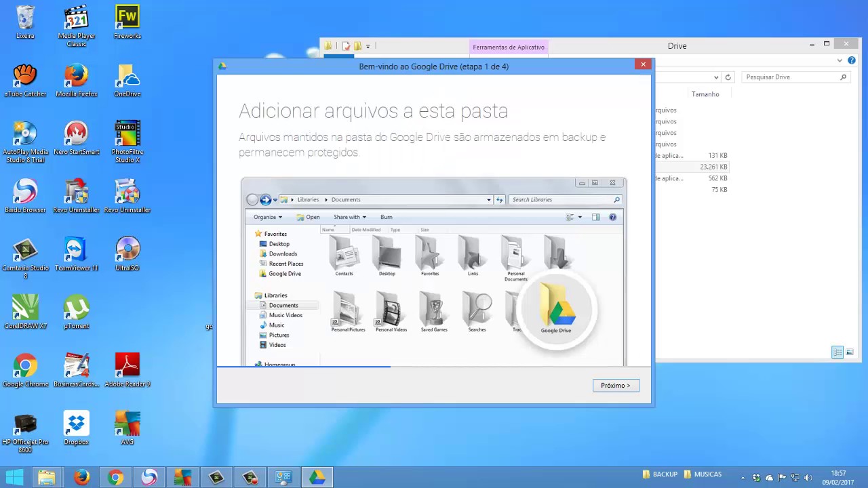Viewport: 868px width, 488px height.
Task: Select the TeamViewer 11 desktop icon
Action: tap(76, 254)
